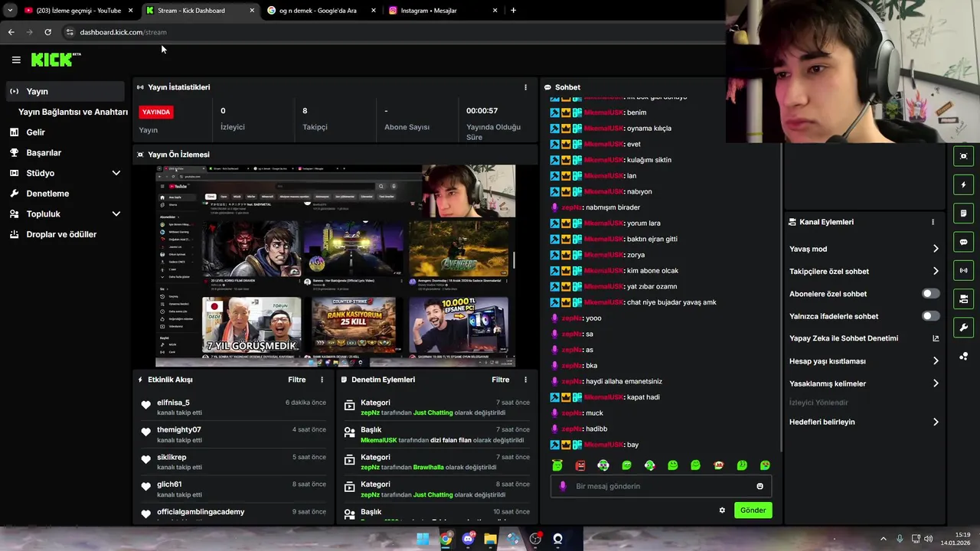980x551 pixels.
Task: Open Filtre in Denetim Eylemleri panel
Action: (500, 380)
